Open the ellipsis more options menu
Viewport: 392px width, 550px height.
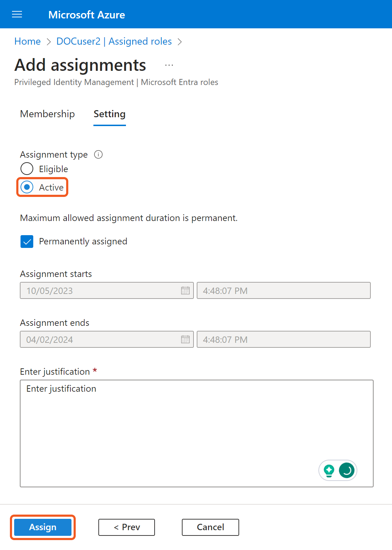point(169,65)
